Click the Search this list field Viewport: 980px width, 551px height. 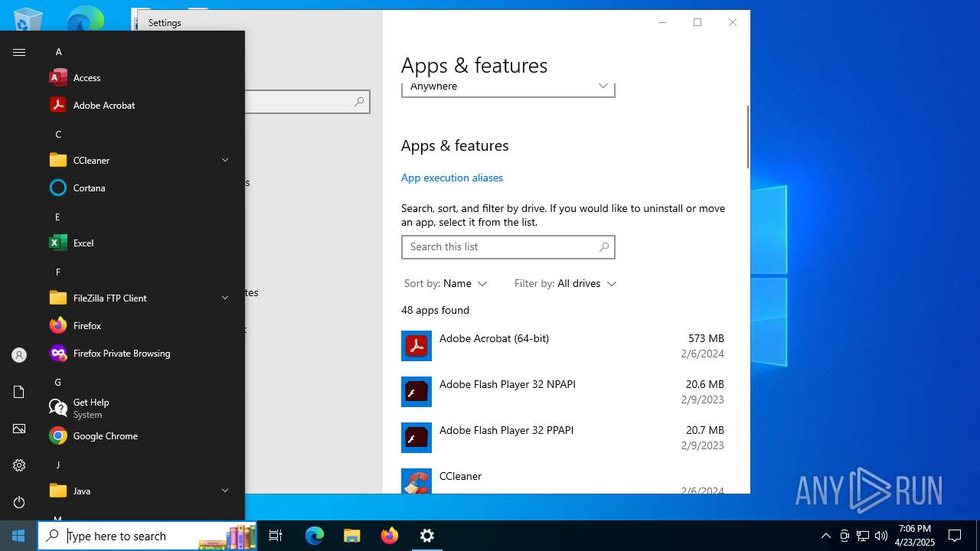coord(508,247)
